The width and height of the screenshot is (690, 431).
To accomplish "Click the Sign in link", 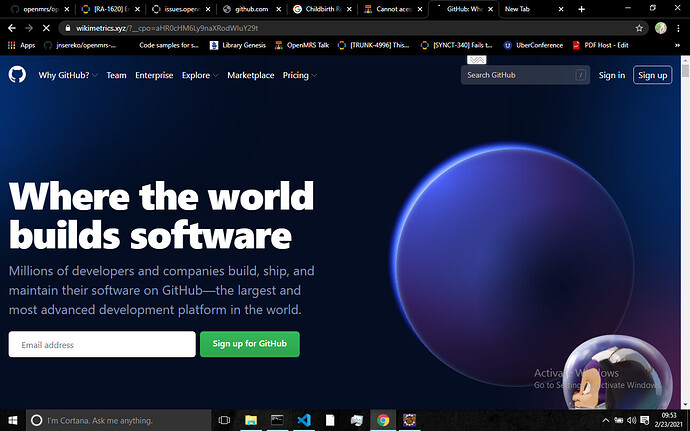I will click(611, 75).
